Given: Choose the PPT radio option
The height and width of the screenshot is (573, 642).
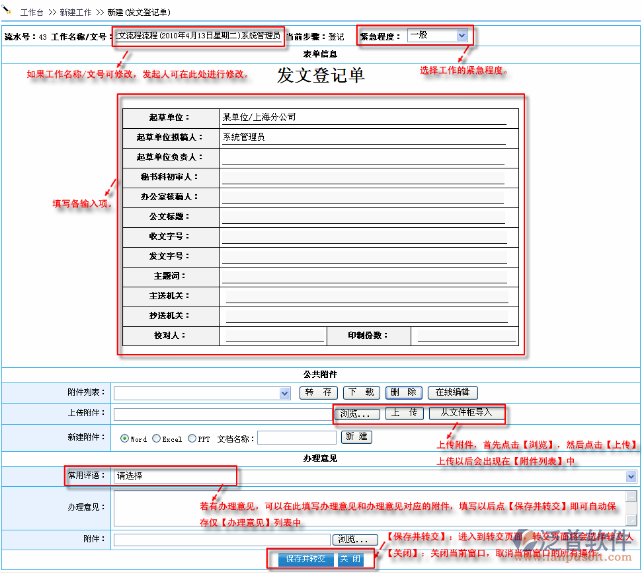Looking at the screenshot, I should tap(192, 438).
